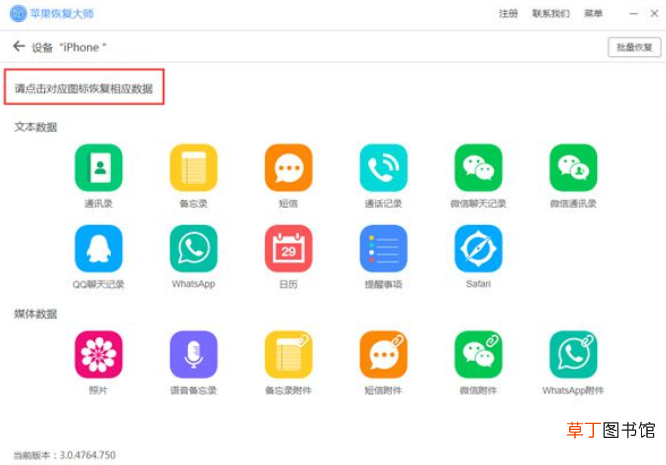Click the 请点击对应图标恢复相应数据 instruction text
Image resolution: width=666 pixels, height=465 pixels.
tap(84, 88)
